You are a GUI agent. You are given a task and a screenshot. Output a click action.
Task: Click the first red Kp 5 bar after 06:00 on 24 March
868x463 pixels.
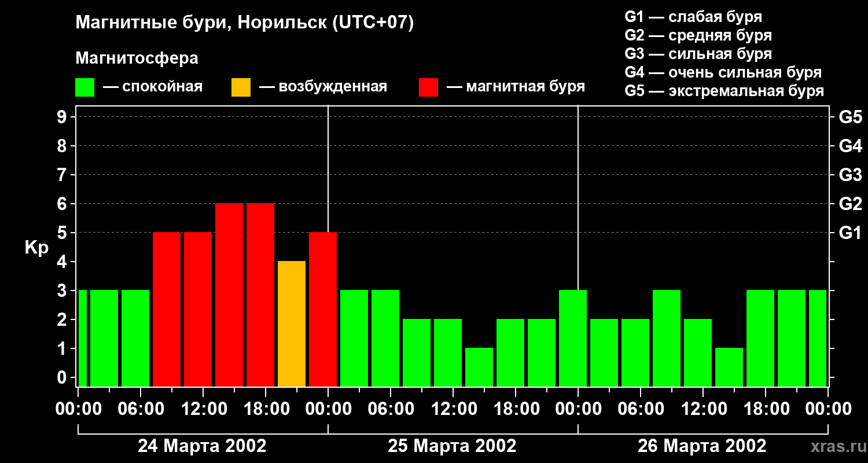[167, 309]
